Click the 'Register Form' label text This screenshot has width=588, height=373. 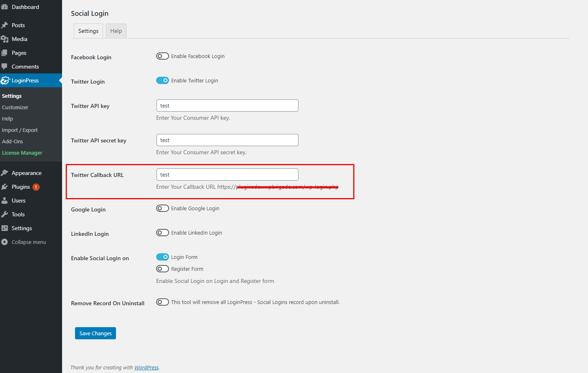[x=187, y=269]
